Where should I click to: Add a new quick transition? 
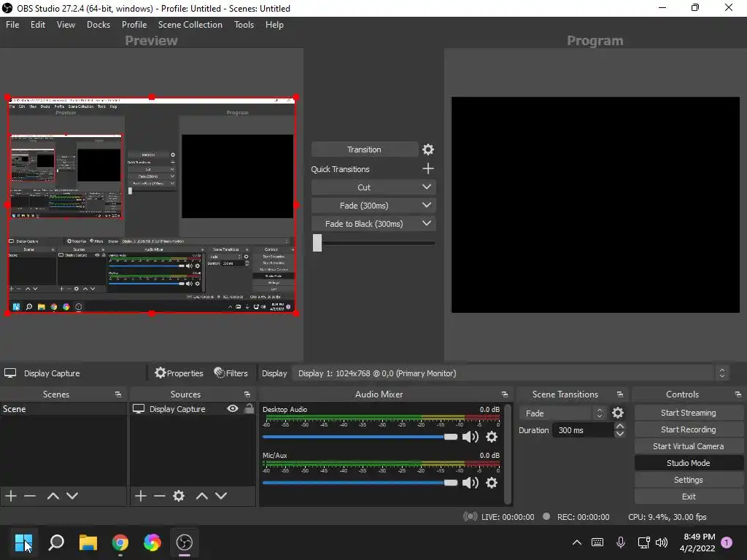[427, 168]
